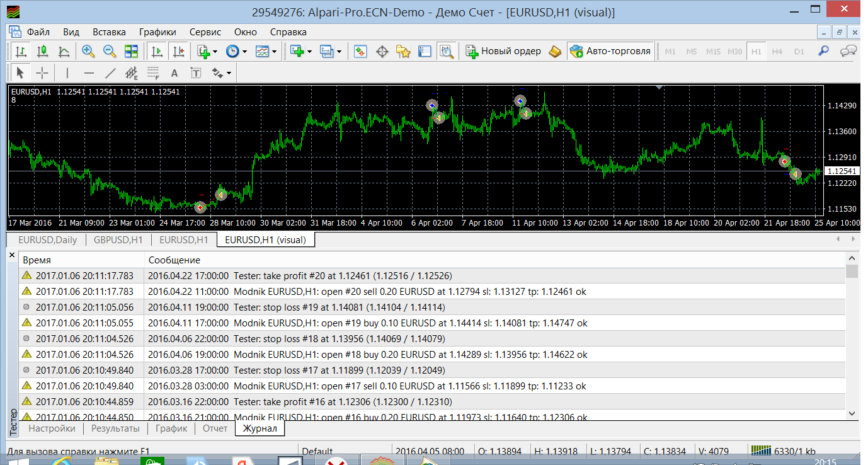Switch to the GBPUSD,H1 chart tab
Screen dimensions: 868x465
click(118, 239)
